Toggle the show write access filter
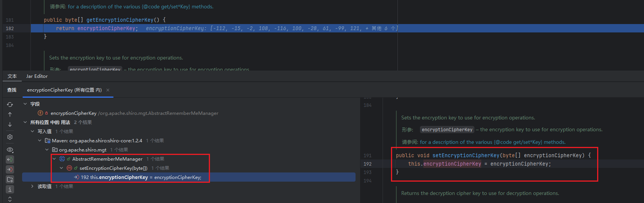This screenshot has width=644, height=203. (x=10, y=169)
